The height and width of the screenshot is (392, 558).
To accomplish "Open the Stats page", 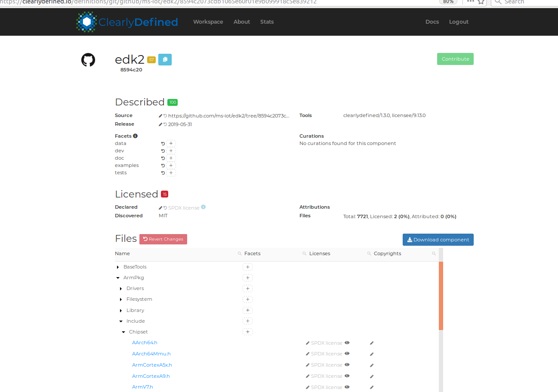I will coord(267,22).
